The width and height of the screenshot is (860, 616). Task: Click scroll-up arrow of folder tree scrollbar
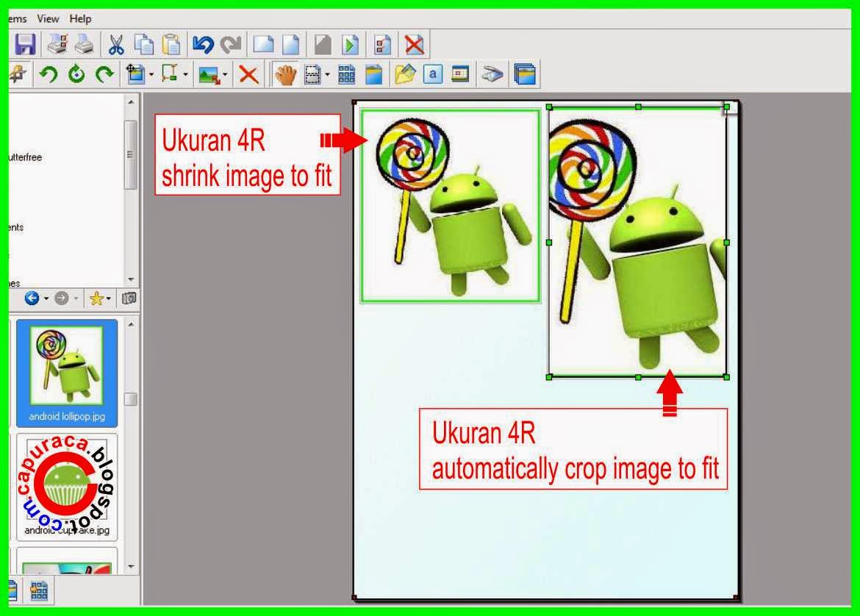(131, 102)
